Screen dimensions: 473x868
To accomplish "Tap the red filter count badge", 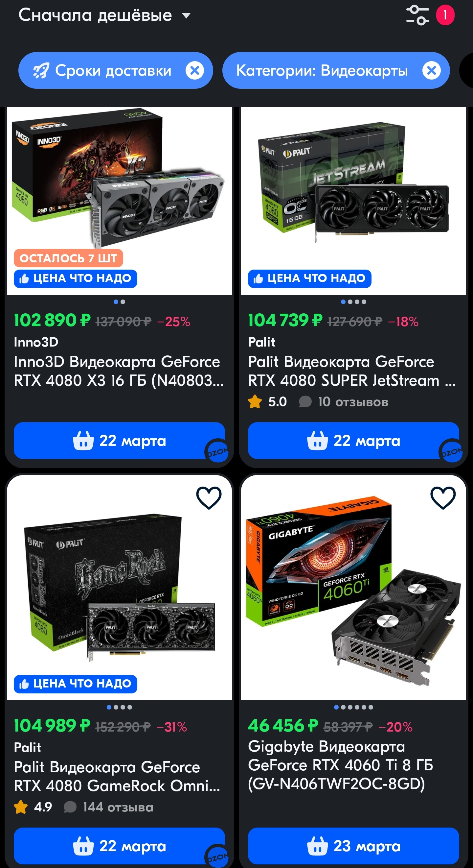I will (x=445, y=15).
